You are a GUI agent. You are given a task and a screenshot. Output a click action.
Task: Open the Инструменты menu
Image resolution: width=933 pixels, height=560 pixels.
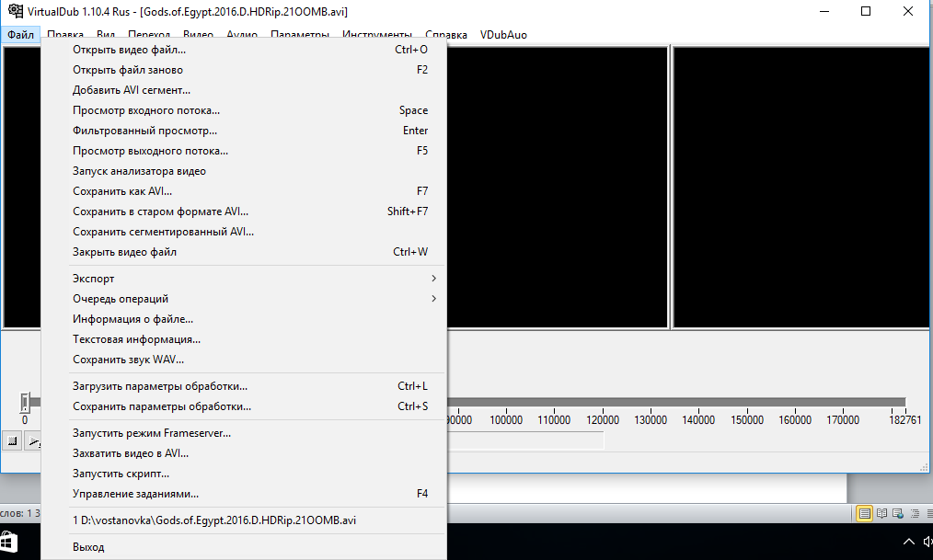pyautogui.click(x=377, y=34)
